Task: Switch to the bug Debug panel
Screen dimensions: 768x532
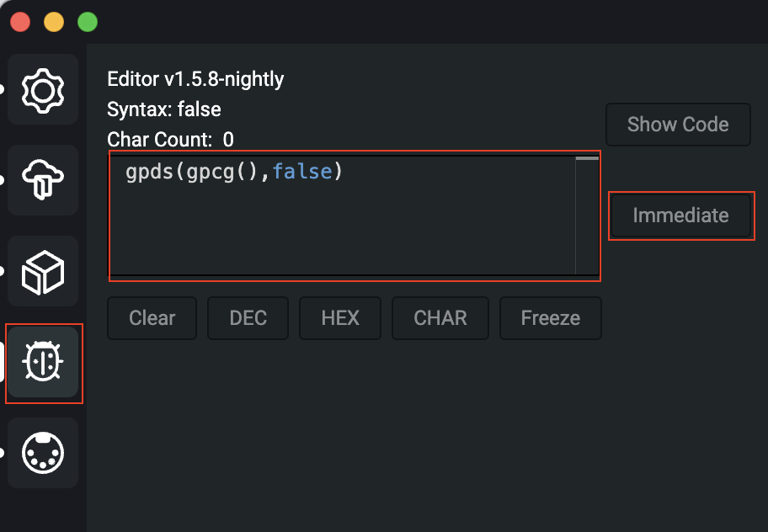Action: point(43,363)
